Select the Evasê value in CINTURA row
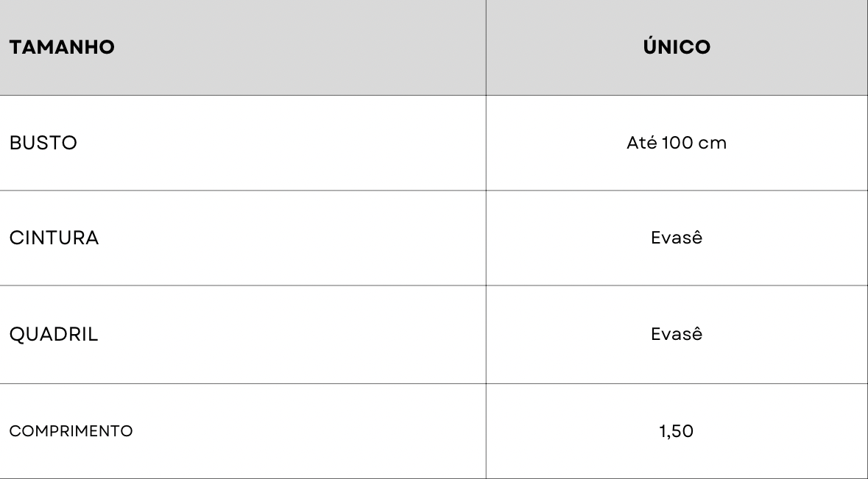868x479 pixels. [x=677, y=239]
